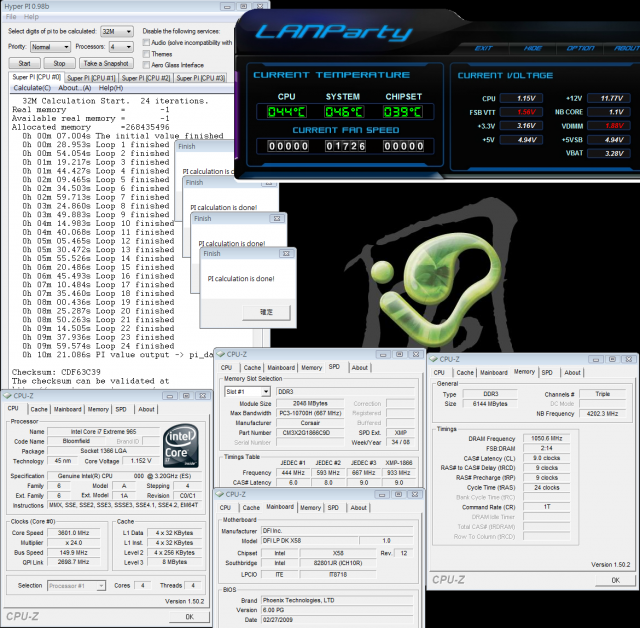Screen dimensions: 641x628
Task: Switch to Super PI [CPU #0] tab
Action: click(x=36, y=77)
